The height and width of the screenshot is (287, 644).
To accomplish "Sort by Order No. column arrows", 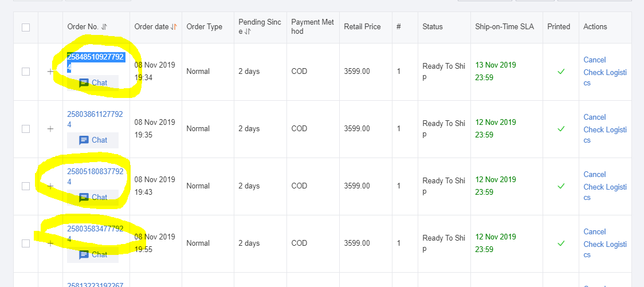I will (104, 27).
